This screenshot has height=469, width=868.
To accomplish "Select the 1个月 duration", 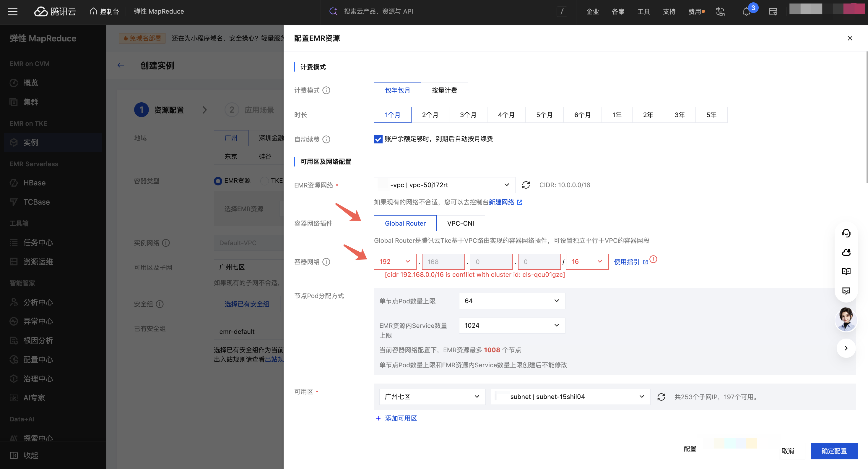I will (393, 115).
